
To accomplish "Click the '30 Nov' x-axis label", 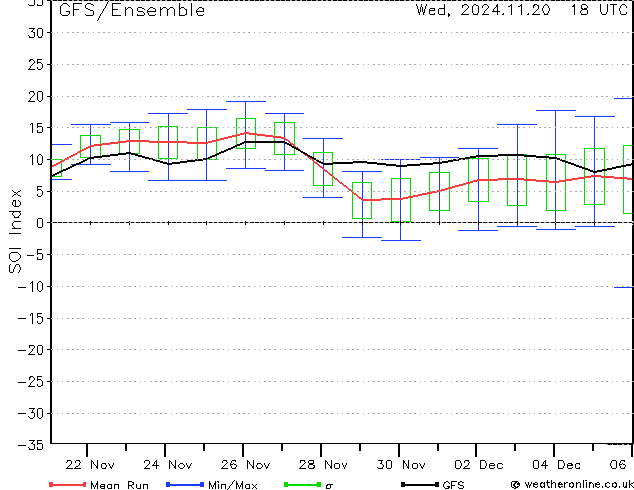I will [401, 465].
